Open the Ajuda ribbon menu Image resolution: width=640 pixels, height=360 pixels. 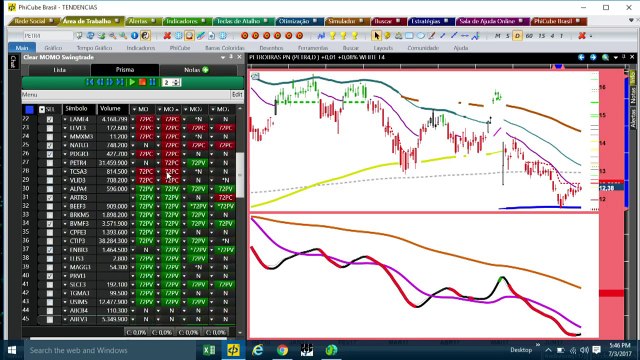point(461,48)
